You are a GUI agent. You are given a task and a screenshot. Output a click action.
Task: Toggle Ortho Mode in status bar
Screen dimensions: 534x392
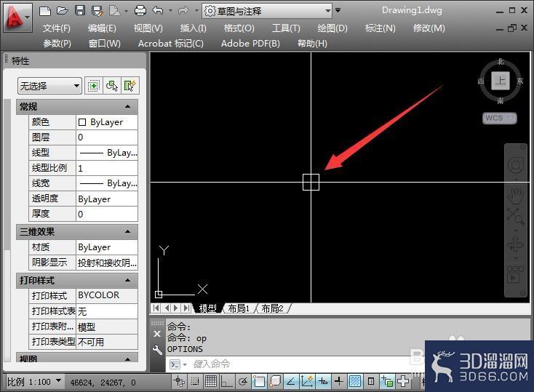click(x=226, y=381)
